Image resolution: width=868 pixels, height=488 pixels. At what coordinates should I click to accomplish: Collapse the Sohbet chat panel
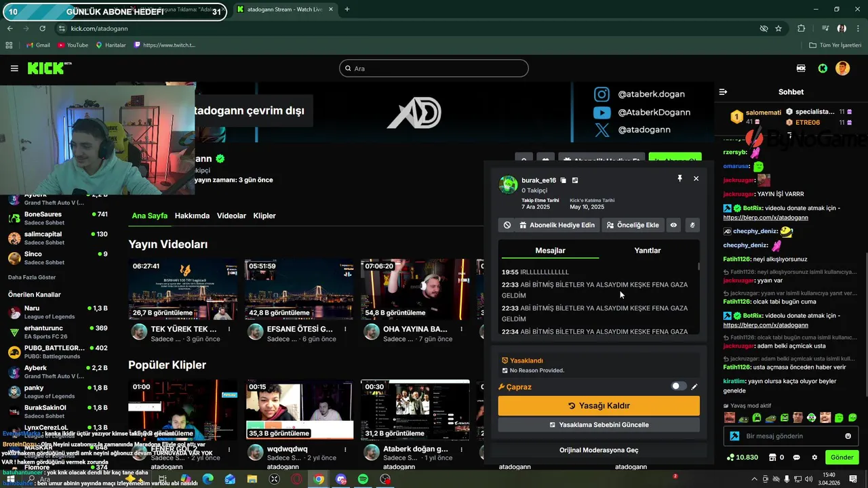[723, 91]
